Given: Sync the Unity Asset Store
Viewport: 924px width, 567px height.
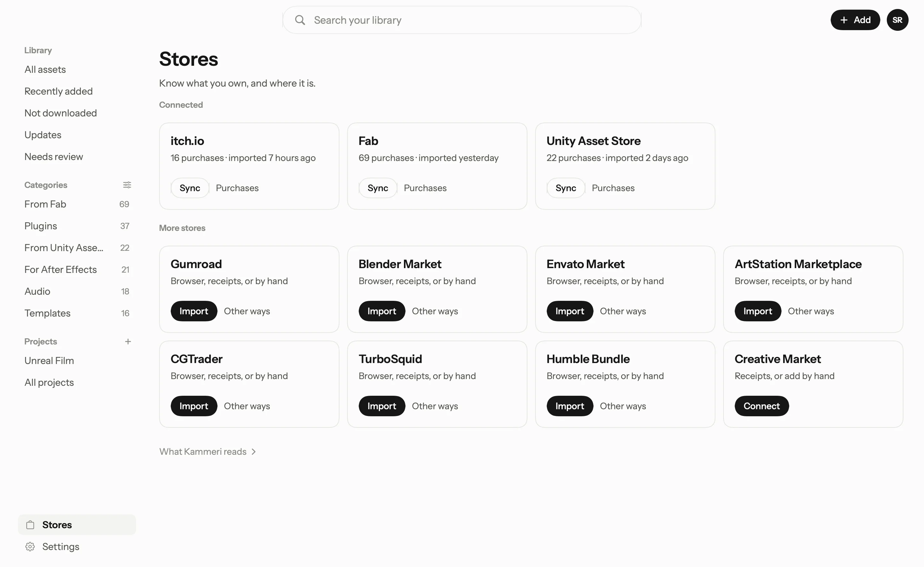Looking at the screenshot, I should [x=566, y=188].
